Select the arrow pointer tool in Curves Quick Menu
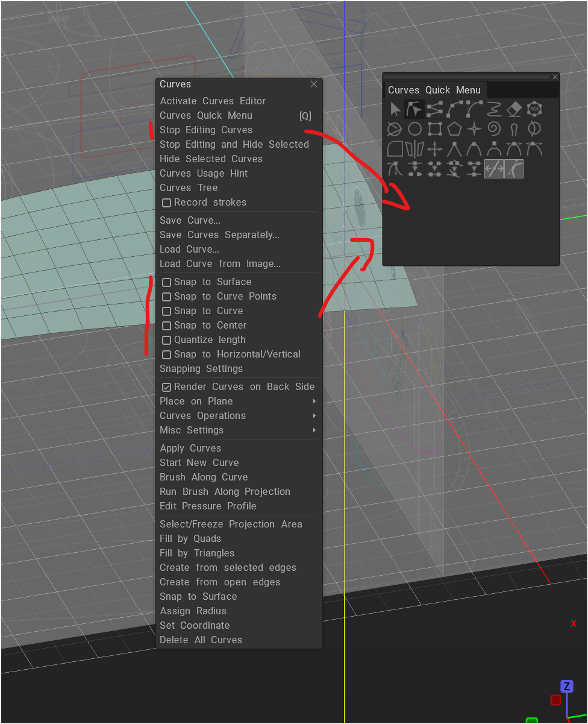Screen dimensions: 588x724 (x=395, y=109)
